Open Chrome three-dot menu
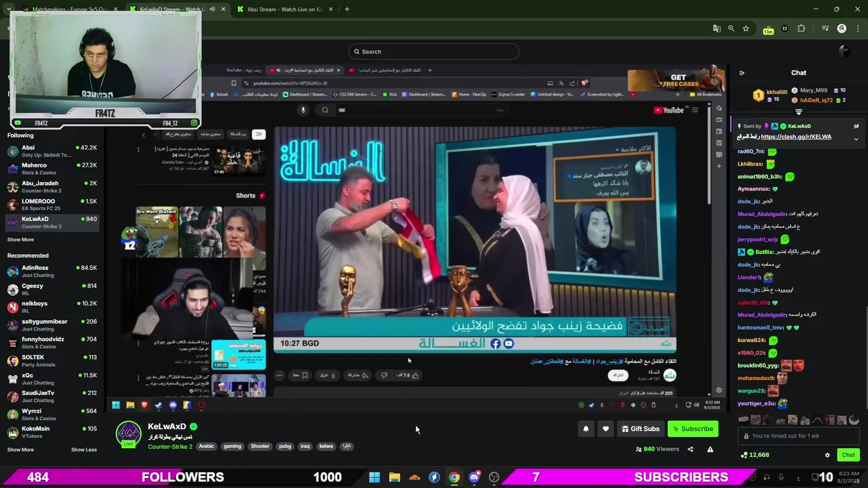This screenshot has width=868, height=488. [x=856, y=28]
